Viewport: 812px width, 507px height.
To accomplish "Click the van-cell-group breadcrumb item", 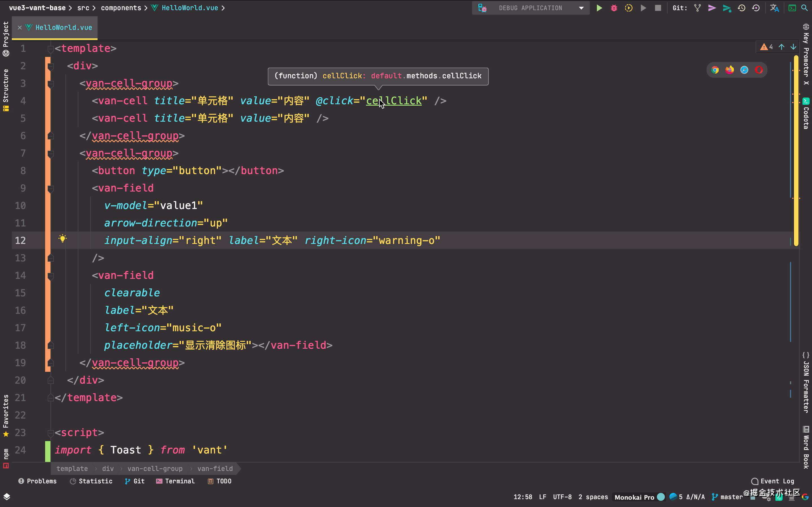I will (155, 468).
